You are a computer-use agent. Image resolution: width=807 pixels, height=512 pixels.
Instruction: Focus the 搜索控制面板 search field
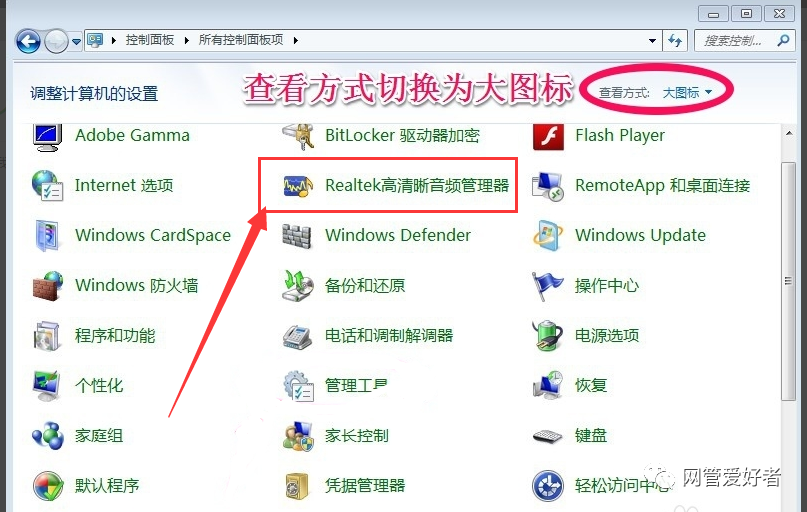point(743,41)
